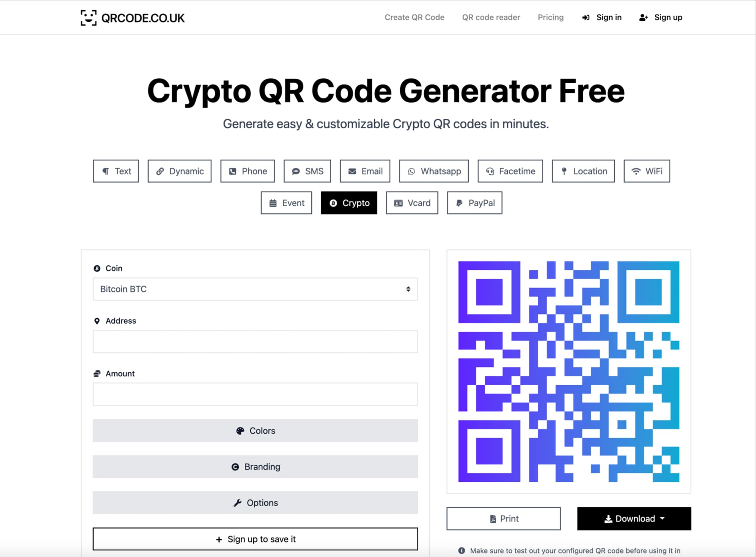This screenshot has width=756, height=557.
Task: Click the address location pin icon
Action: pos(96,320)
